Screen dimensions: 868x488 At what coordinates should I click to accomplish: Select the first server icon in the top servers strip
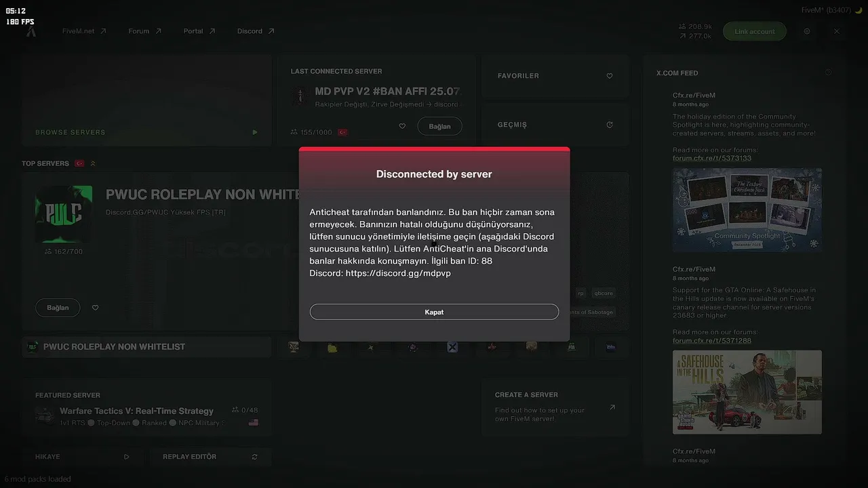[294, 347]
